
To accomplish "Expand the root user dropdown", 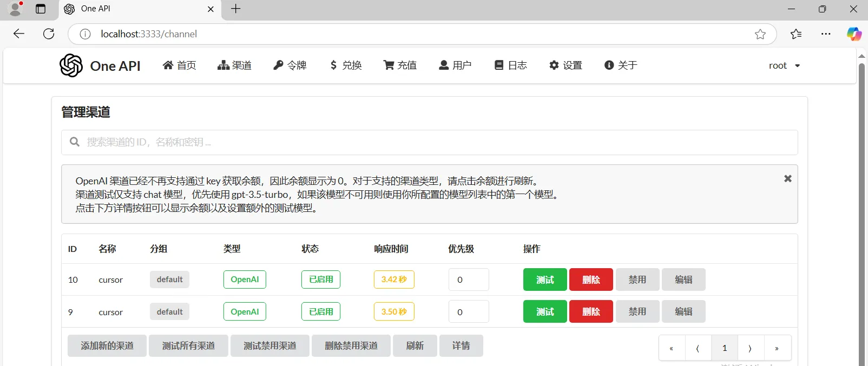I will click(784, 65).
